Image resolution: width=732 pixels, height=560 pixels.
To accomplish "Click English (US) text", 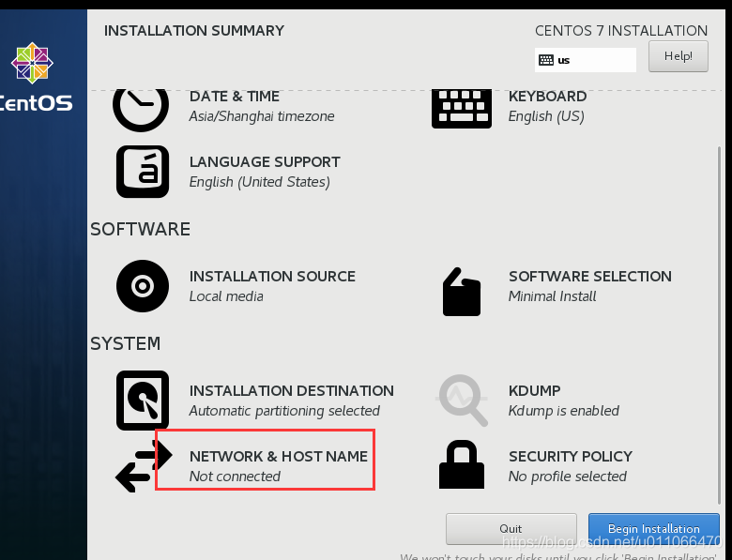I will [x=546, y=116].
